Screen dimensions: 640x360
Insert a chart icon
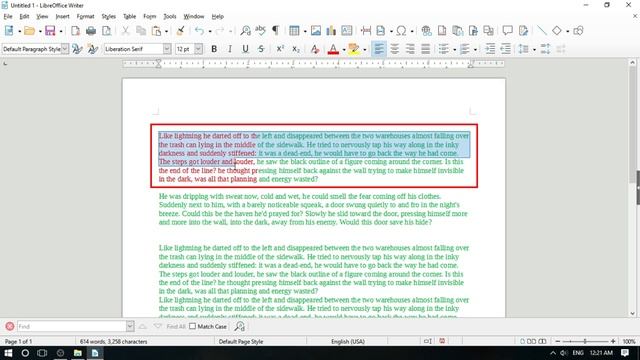(331, 31)
